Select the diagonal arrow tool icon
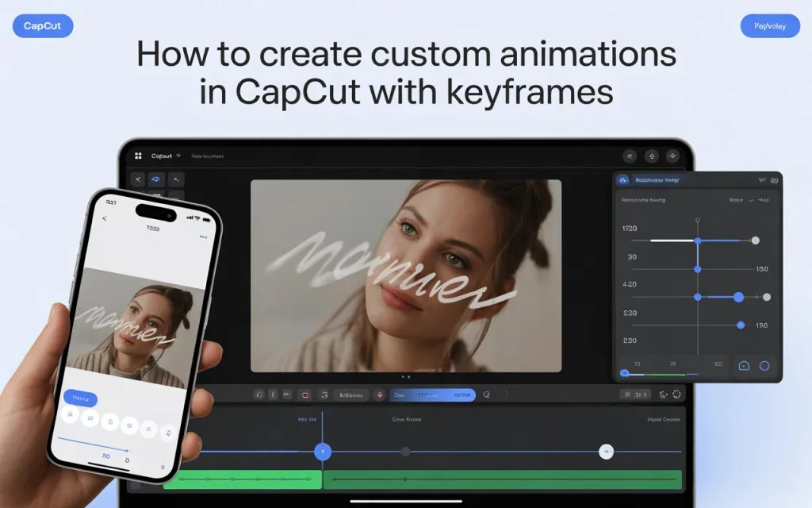 pyautogui.click(x=176, y=179)
